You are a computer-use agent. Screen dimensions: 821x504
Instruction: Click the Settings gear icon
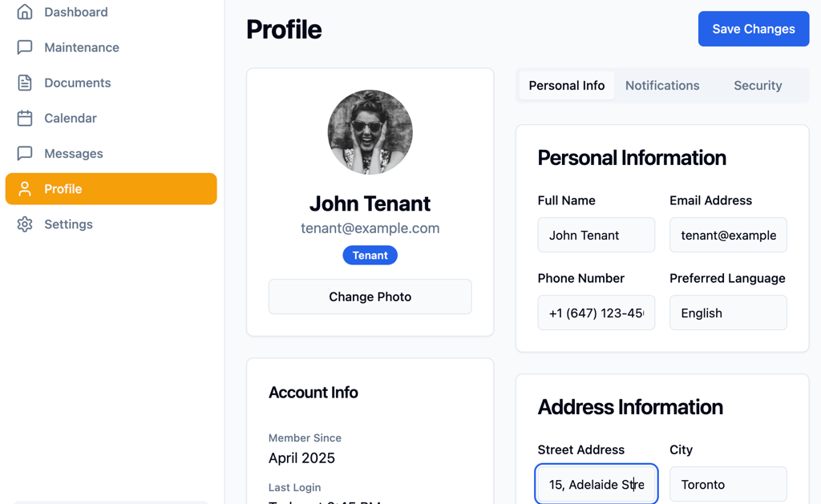[x=25, y=224]
